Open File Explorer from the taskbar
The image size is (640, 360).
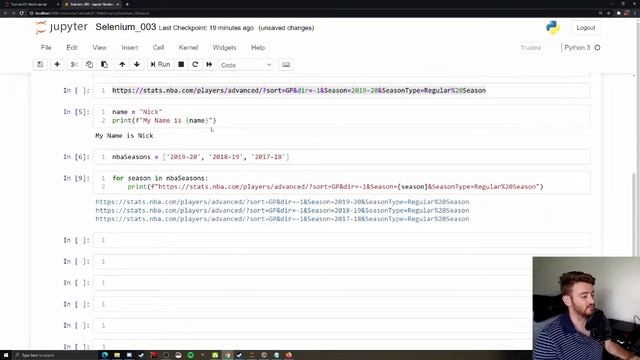click(x=117, y=355)
